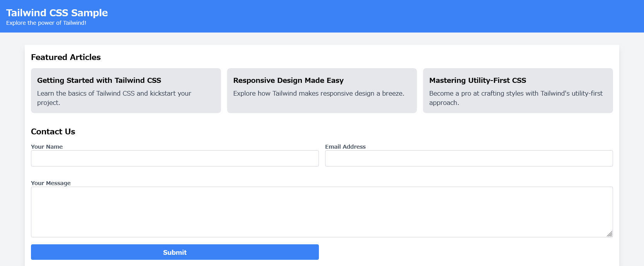Click 'Learn the basics of Tailwind CSS' description

tap(114, 98)
